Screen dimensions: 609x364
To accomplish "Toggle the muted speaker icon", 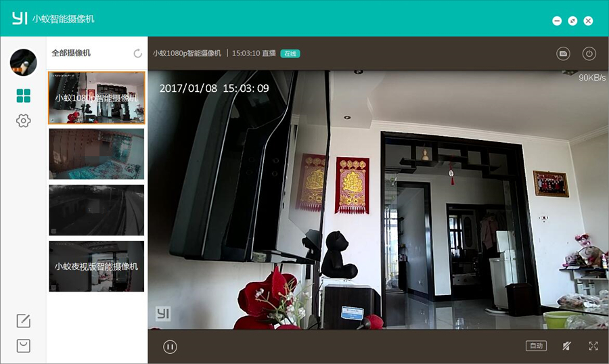I will coord(566,346).
